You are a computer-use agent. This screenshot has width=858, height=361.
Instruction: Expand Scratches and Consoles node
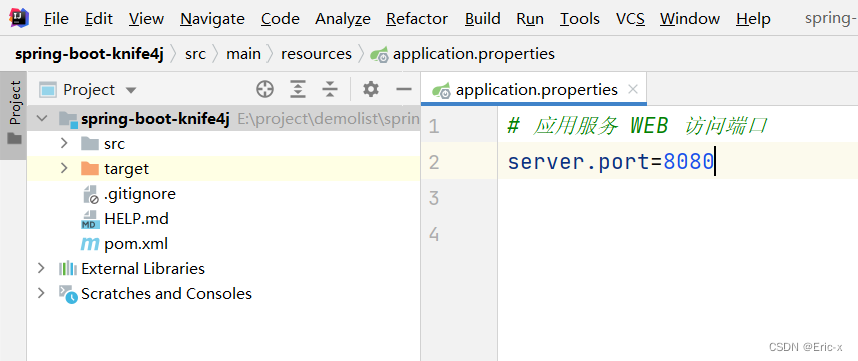41,293
